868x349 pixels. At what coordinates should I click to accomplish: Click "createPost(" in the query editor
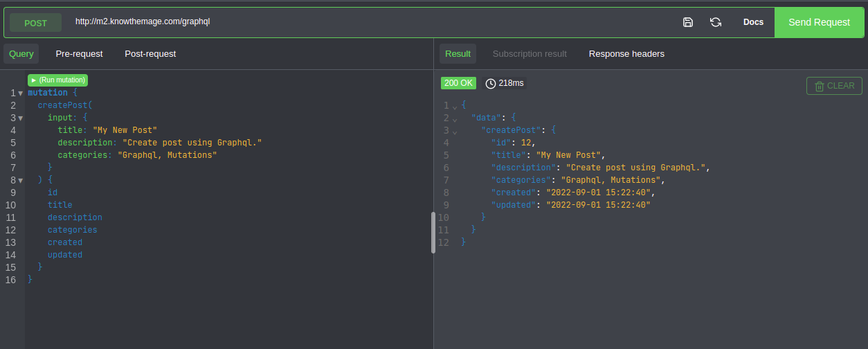(x=65, y=105)
